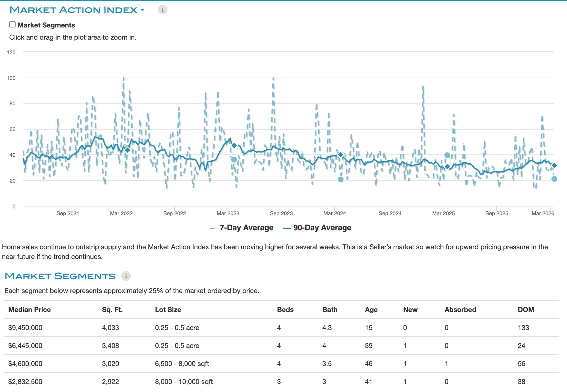Click circle marker near Mar 2023
Screen dimensions: 567x392
pos(234,160)
